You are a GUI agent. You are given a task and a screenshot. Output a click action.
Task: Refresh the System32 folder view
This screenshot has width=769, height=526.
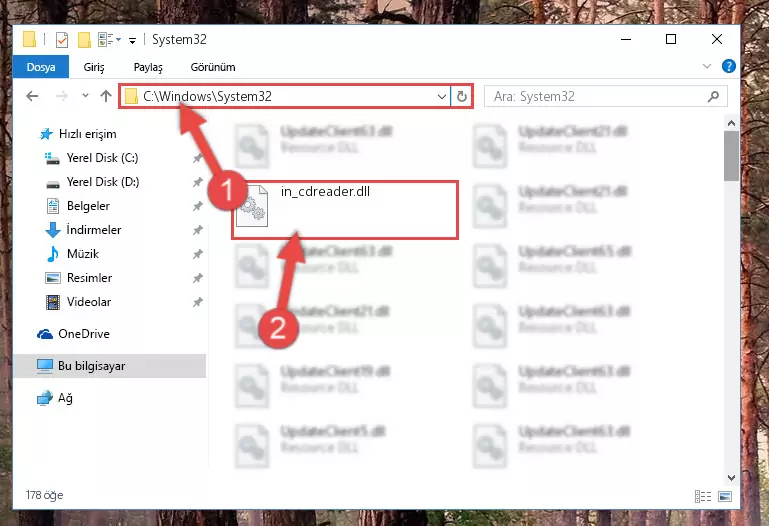coord(461,97)
